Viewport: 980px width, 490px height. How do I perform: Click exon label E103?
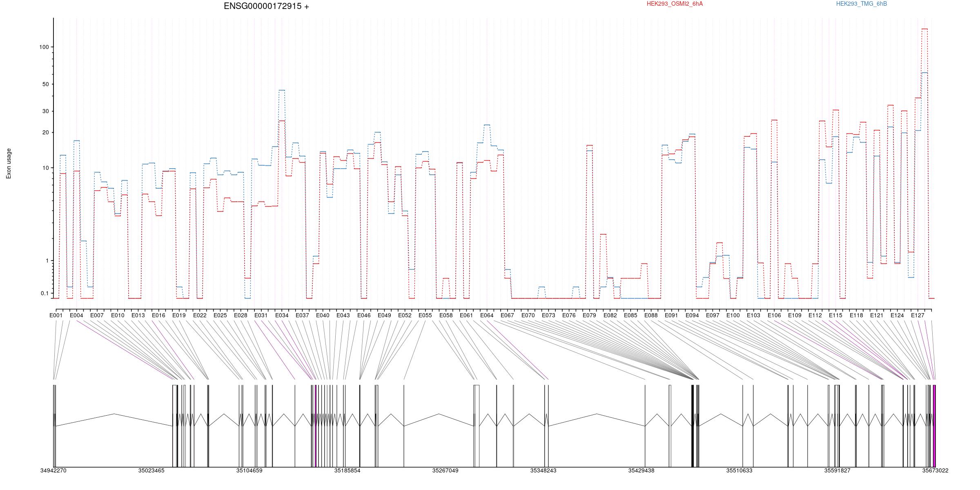coord(753,315)
